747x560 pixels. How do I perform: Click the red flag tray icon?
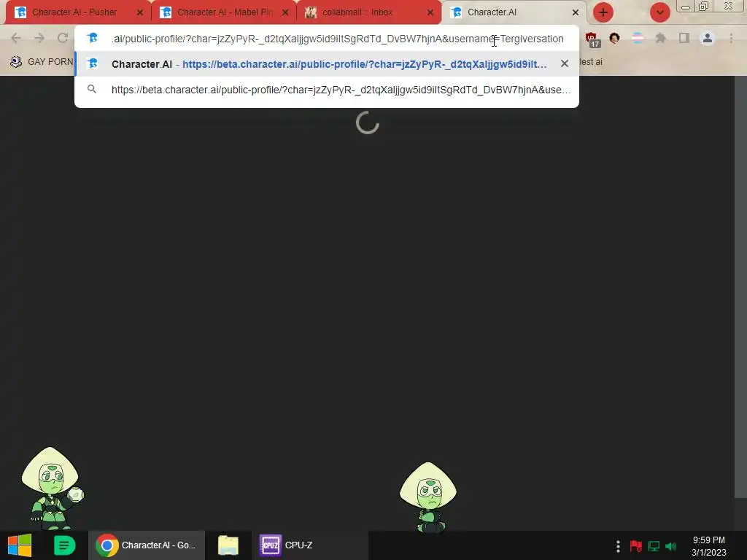click(x=635, y=546)
